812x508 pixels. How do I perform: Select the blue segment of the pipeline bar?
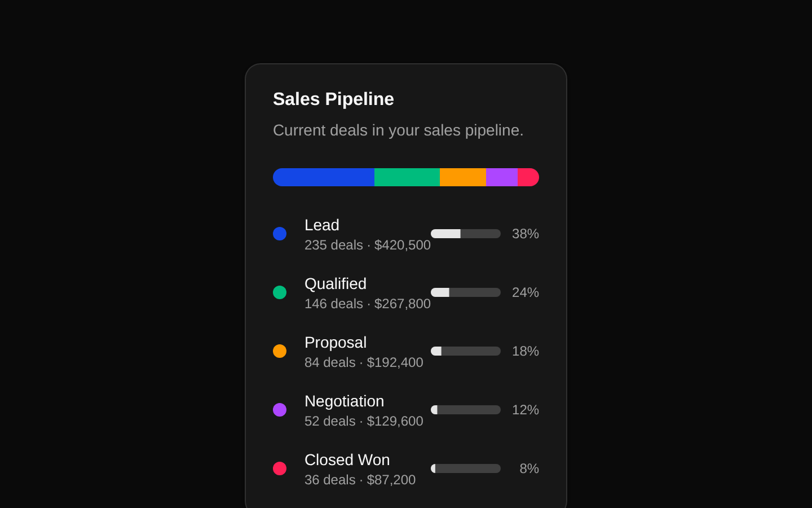(324, 177)
